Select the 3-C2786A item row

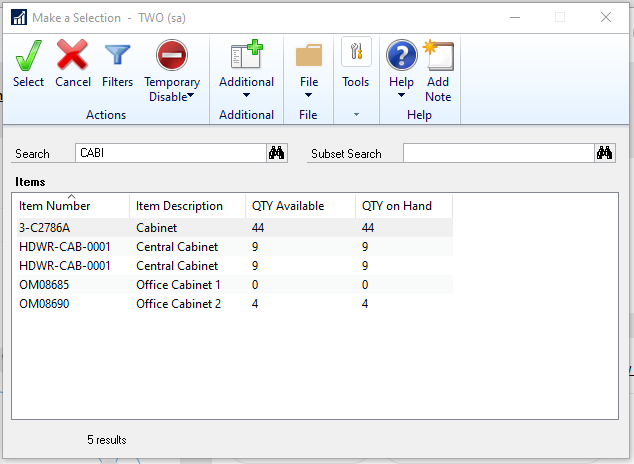(x=235, y=228)
